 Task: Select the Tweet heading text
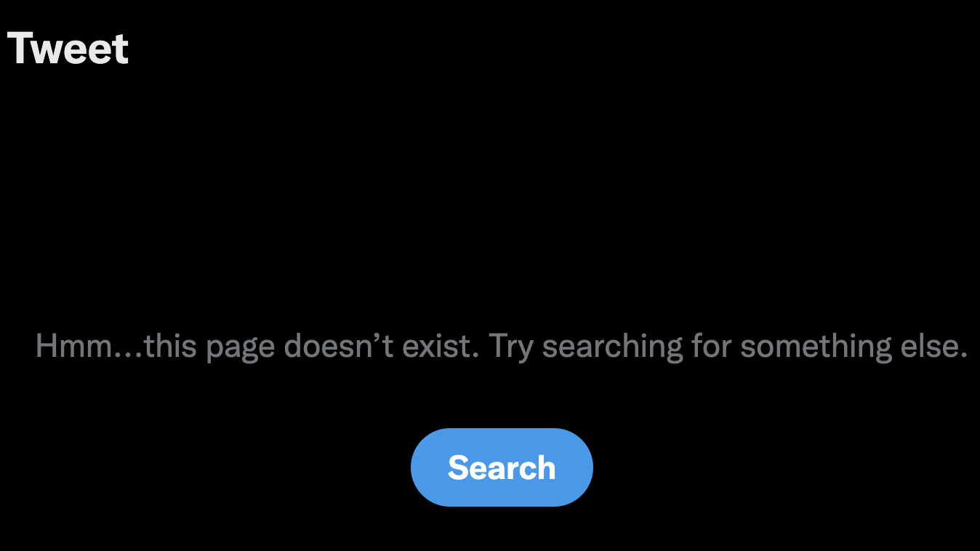tap(68, 49)
